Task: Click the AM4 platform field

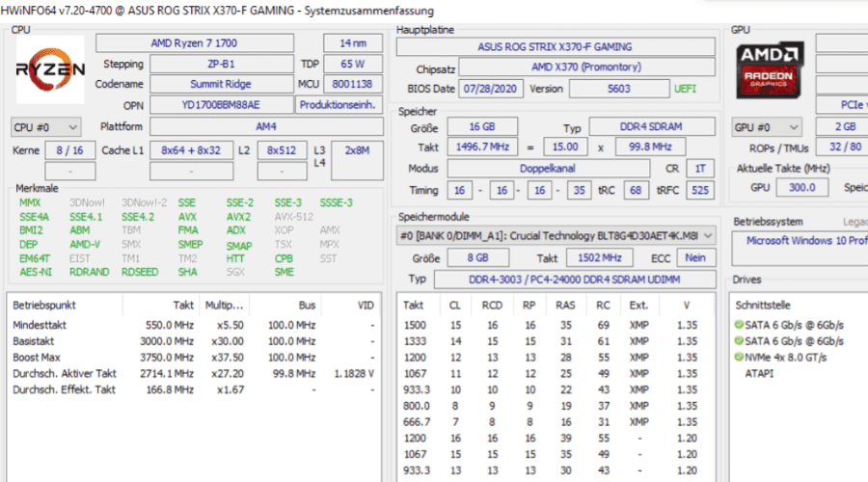Action: point(266,126)
